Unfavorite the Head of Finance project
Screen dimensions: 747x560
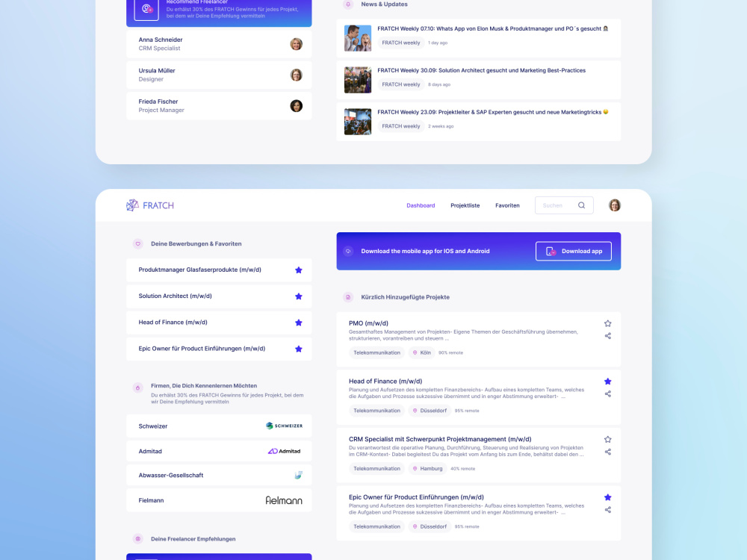pyautogui.click(x=607, y=381)
